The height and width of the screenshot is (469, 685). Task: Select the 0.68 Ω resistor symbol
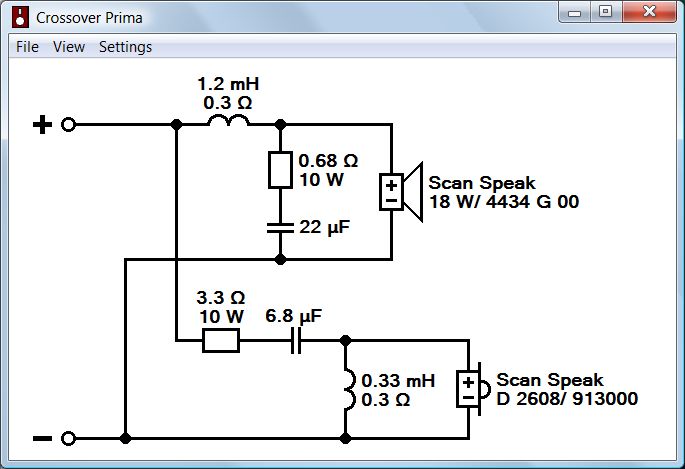click(x=280, y=170)
